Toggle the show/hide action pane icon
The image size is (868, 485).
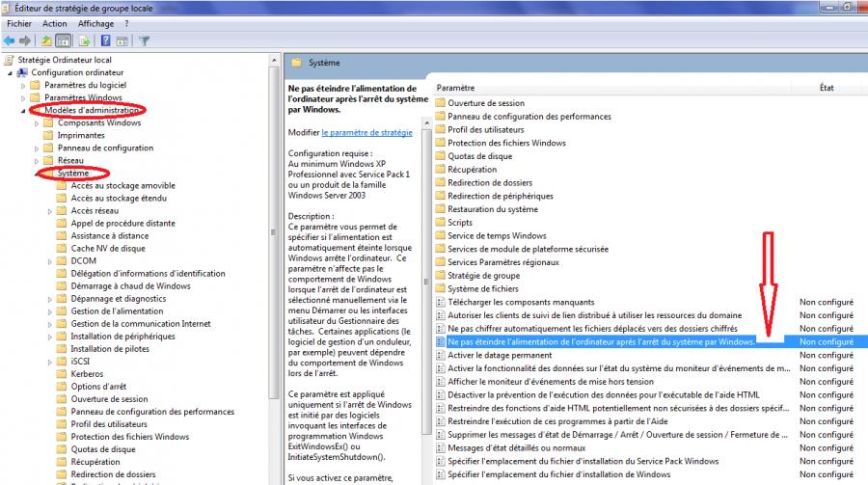coord(122,40)
